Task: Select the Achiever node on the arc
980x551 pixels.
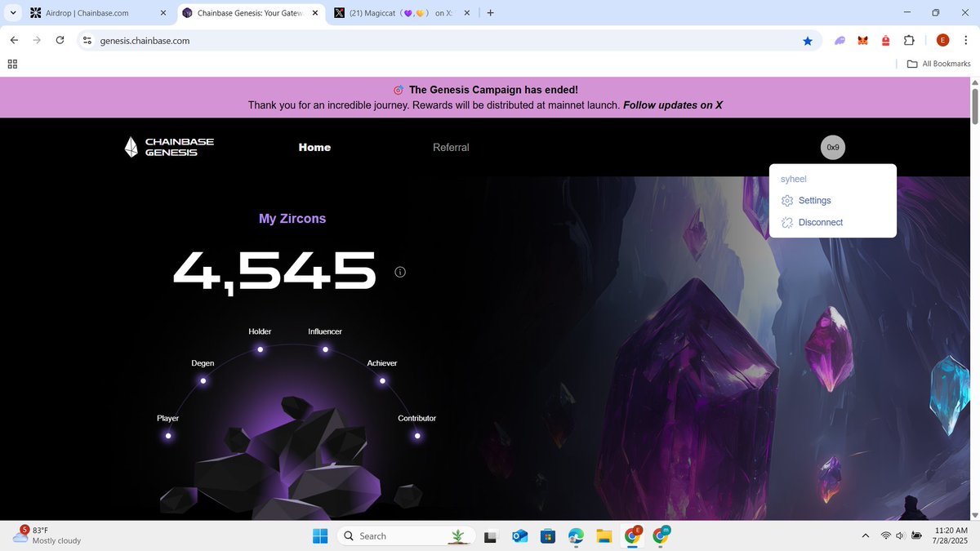Action: tap(382, 380)
